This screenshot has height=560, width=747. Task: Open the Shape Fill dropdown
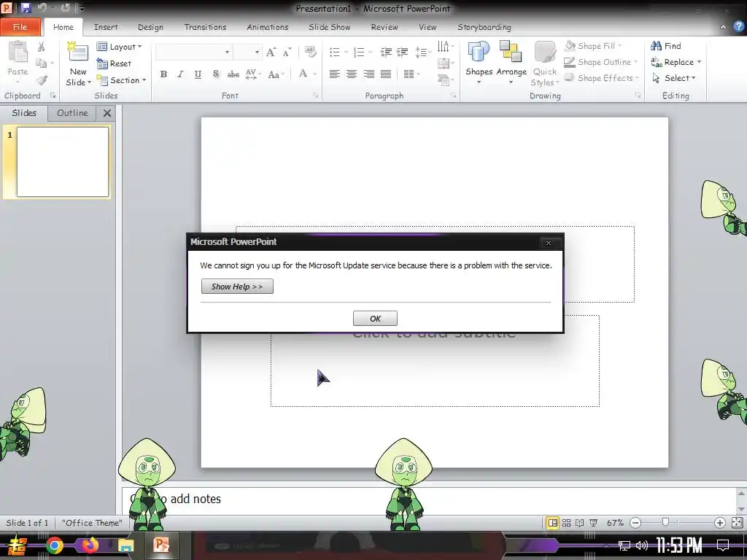coord(594,46)
